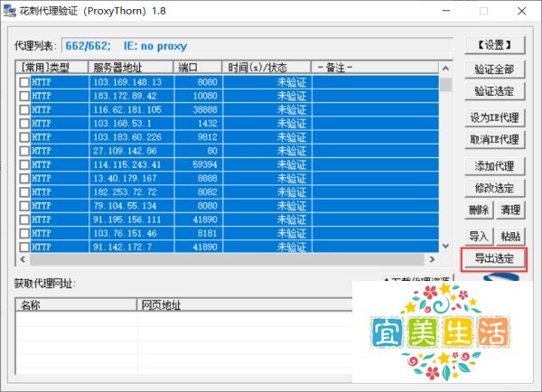Click the -备注- column header

(x=375, y=68)
